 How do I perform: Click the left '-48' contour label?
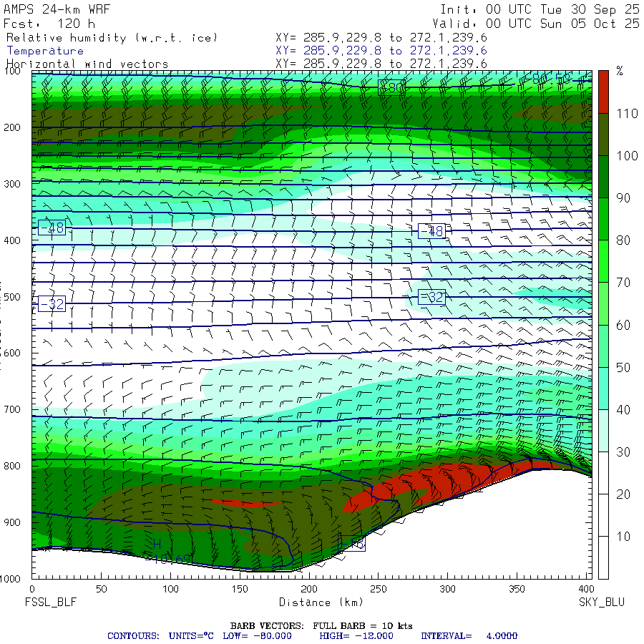[52, 227]
